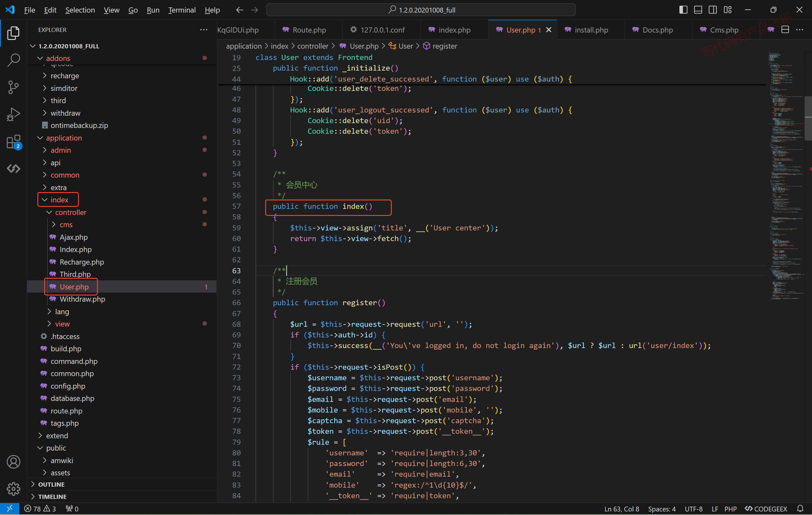The image size is (812, 515).
Task: Expand the TIMELINE section
Action: pyautogui.click(x=121, y=496)
